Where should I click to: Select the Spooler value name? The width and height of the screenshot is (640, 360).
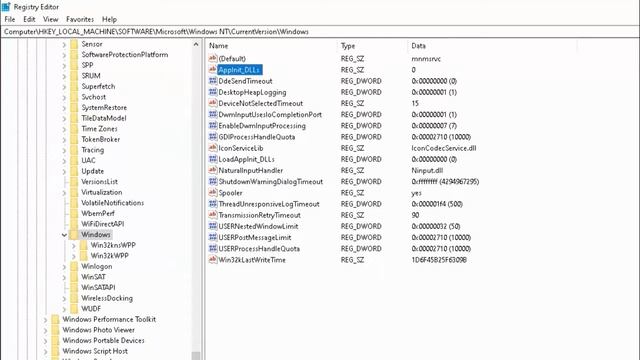pyautogui.click(x=230, y=193)
